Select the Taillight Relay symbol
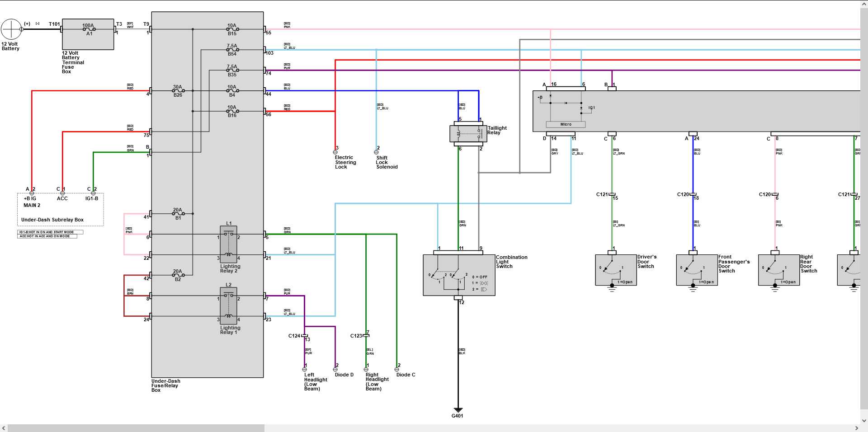Screen dimensions: 868x432 [468, 133]
